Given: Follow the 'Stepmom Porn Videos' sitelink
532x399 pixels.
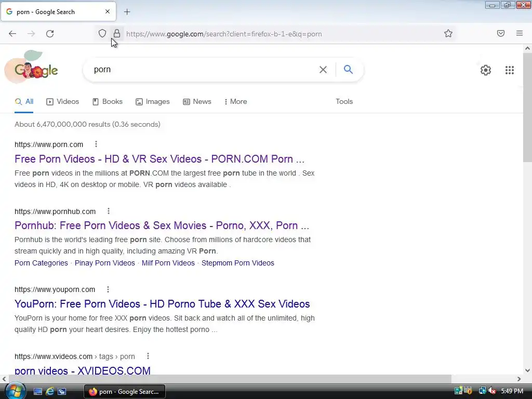Looking at the screenshot, I should [238, 263].
